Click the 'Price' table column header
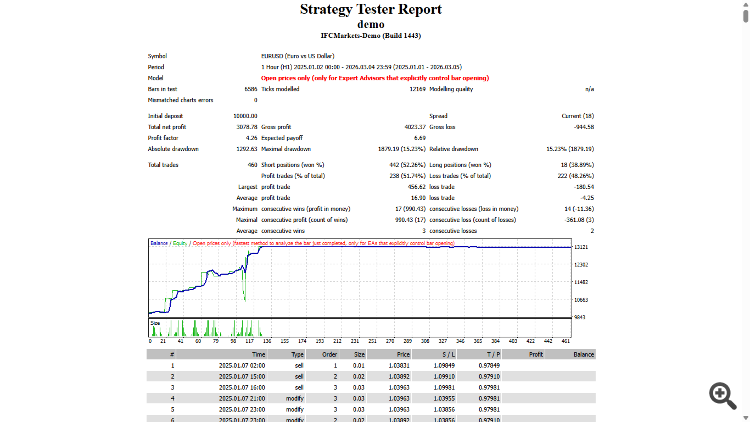The image size is (750, 422). click(403, 355)
